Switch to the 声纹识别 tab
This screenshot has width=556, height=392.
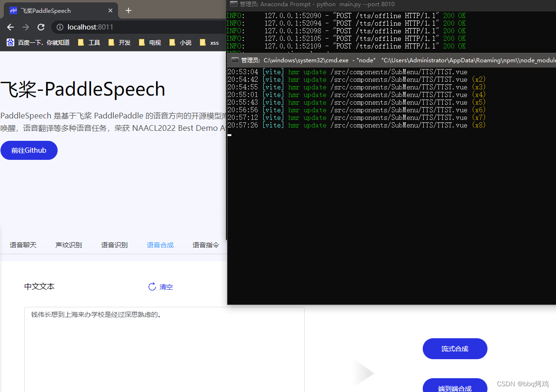[68, 245]
